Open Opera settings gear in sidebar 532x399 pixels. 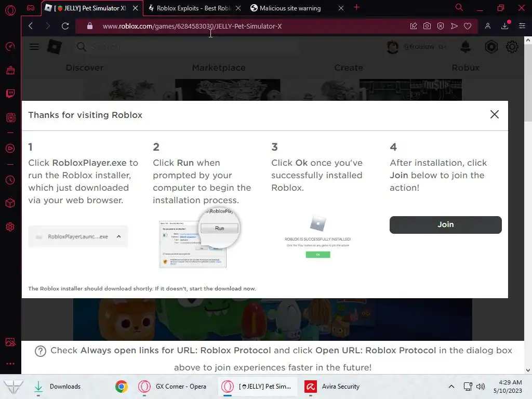(10, 227)
